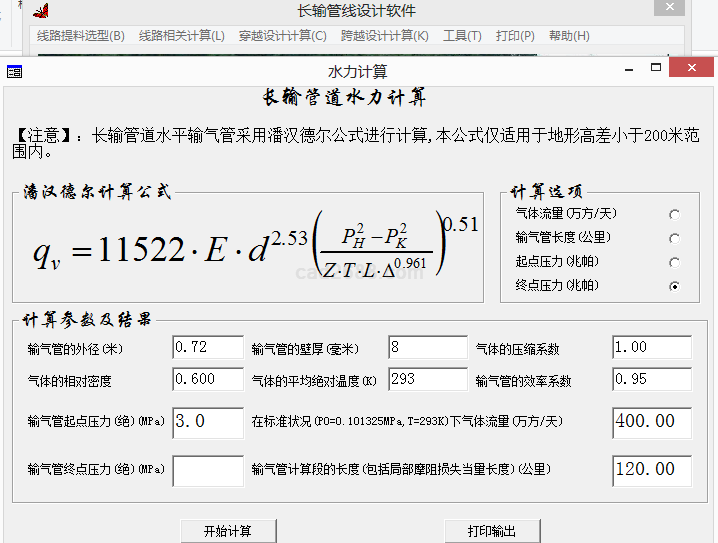The width and height of the screenshot is (718, 543).
Task: Open the 帮助(H) menu
Action: (x=569, y=36)
